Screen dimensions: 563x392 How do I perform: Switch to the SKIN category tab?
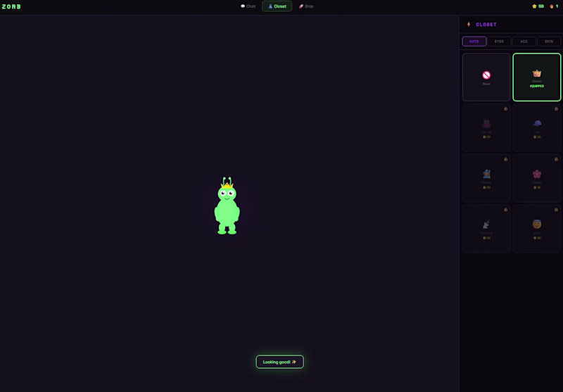(x=549, y=42)
